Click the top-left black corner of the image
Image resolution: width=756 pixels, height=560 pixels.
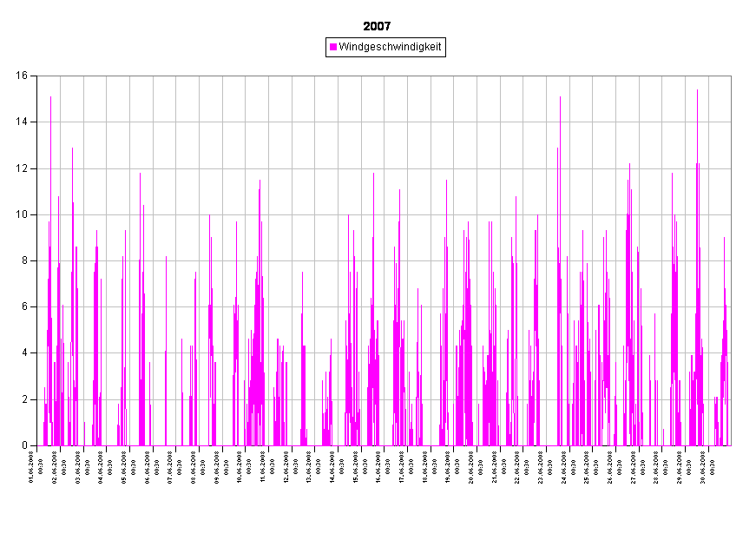click(x=4, y=4)
